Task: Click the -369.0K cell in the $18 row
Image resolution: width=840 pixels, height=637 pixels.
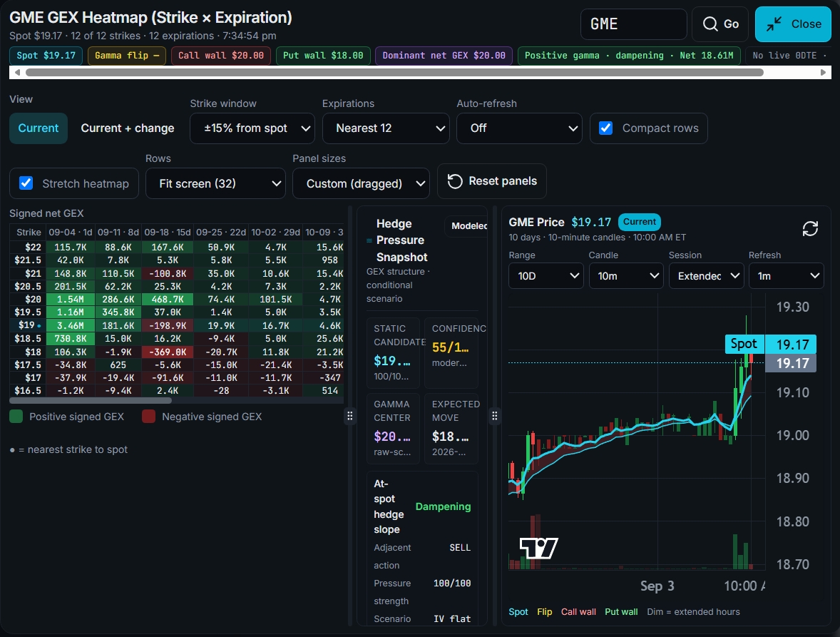Action: coord(167,352)
